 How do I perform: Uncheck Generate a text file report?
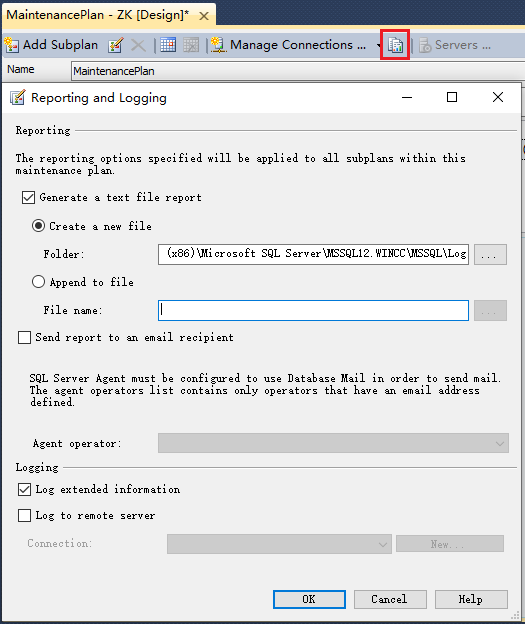click(28, 198)
